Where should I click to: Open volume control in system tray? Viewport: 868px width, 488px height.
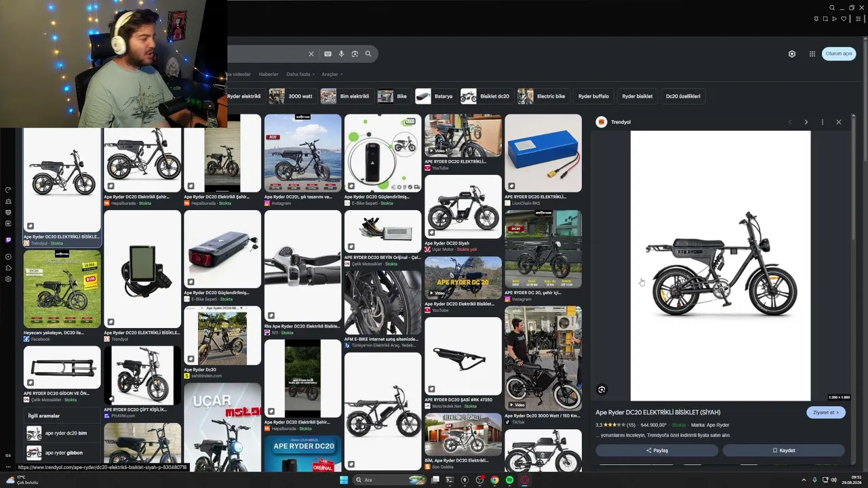click(x=833, y=480)
